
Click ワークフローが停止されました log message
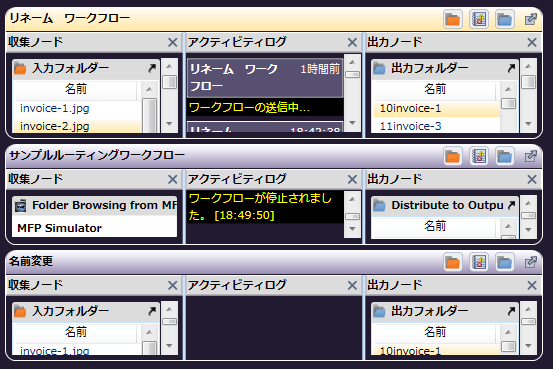[265, 207]
